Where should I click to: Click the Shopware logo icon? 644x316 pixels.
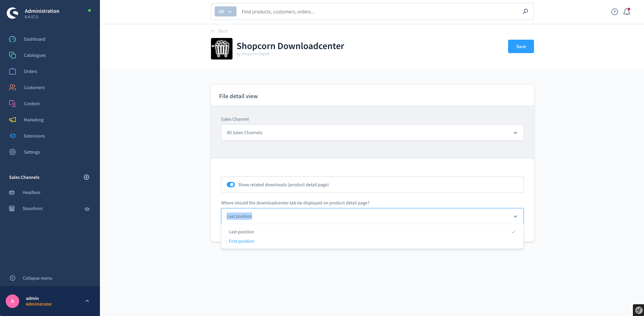click(13, 13)
